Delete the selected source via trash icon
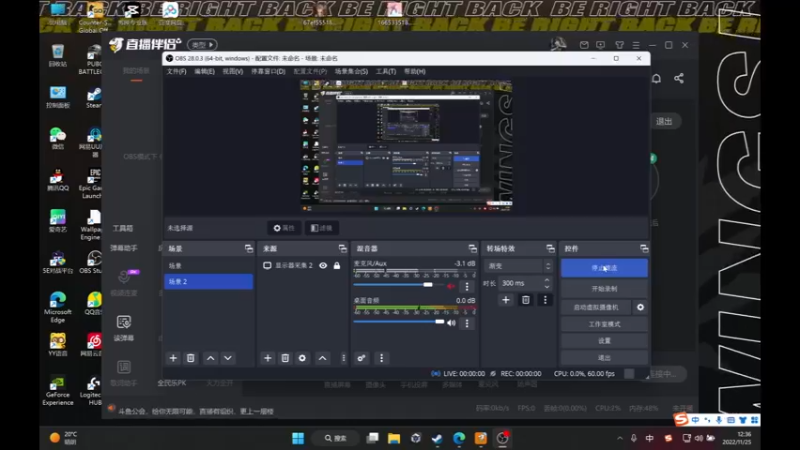This screenshot has height=450, width=800. 285,358
